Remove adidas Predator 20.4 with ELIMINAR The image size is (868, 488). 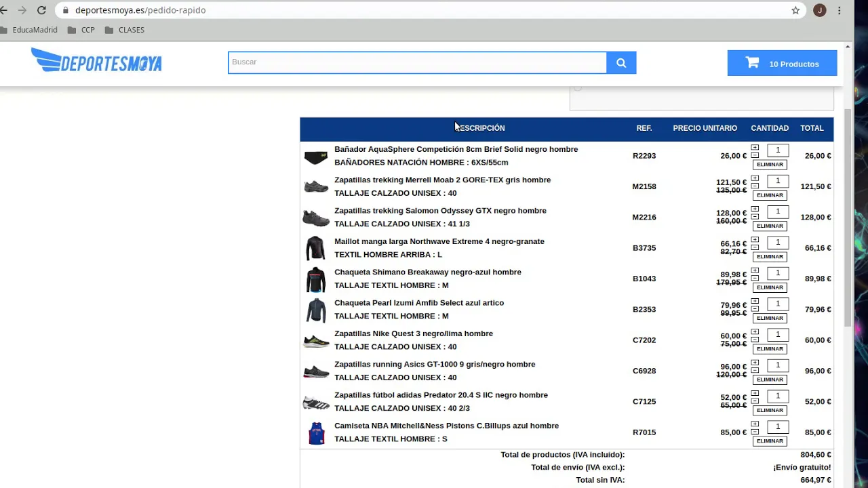[770, 410]
